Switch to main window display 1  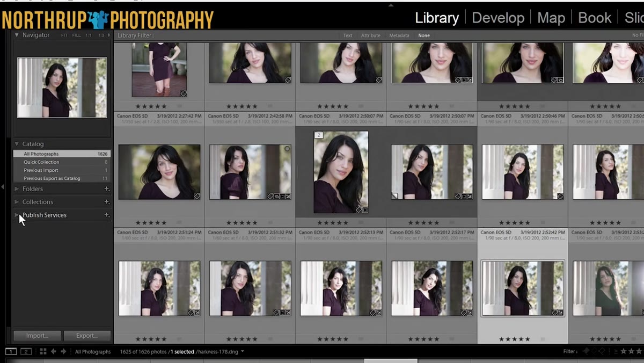11,352
